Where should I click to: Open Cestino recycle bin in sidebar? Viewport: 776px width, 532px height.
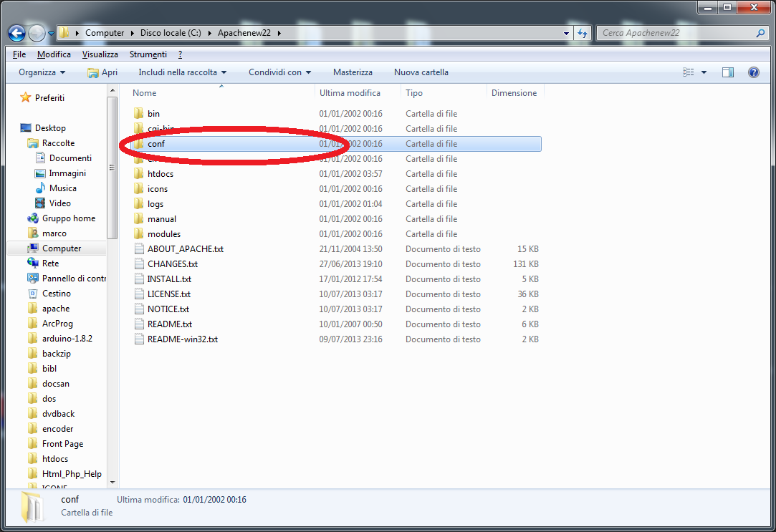[56, 294]
